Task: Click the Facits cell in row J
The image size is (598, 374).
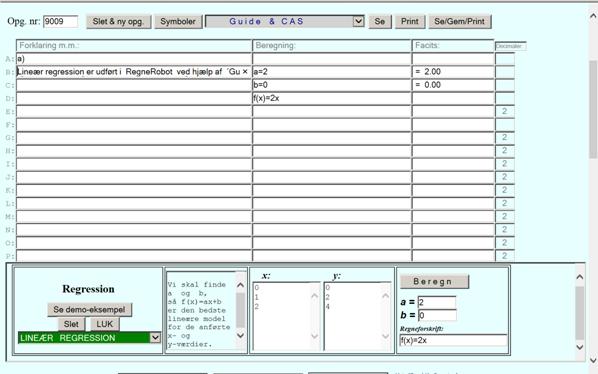Action: point(453,177)
